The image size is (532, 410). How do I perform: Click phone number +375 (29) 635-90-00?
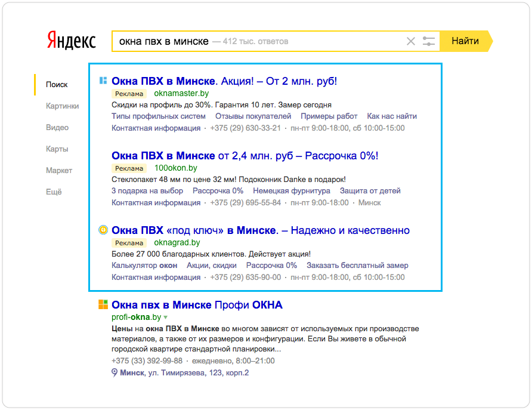coord(246,278)
